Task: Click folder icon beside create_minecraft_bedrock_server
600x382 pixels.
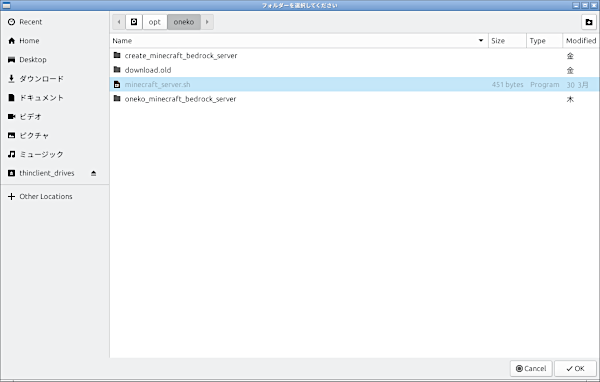Action: [x=117, y=55]
